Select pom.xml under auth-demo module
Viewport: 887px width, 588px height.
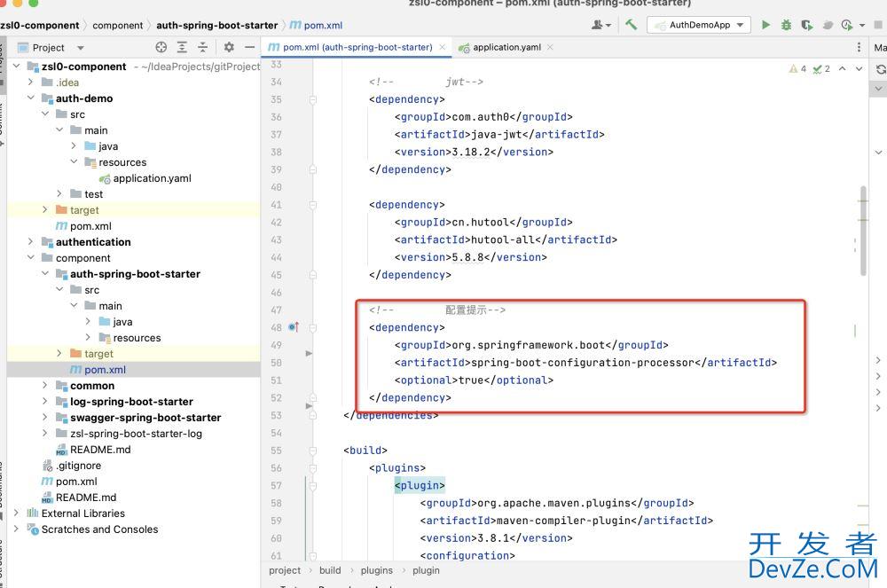coord(83,225)
